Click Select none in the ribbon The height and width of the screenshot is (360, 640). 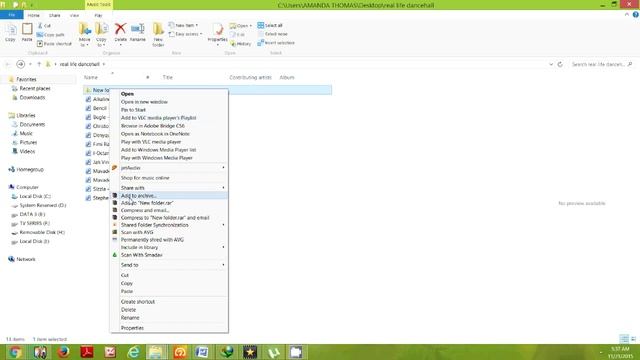[x=273, y=34]
